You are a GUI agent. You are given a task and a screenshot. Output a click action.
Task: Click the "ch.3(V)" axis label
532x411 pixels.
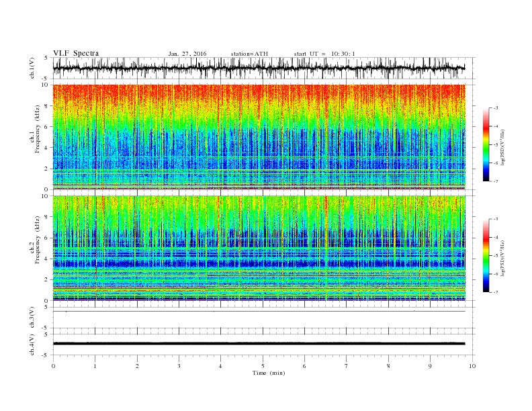pos(32,318)
